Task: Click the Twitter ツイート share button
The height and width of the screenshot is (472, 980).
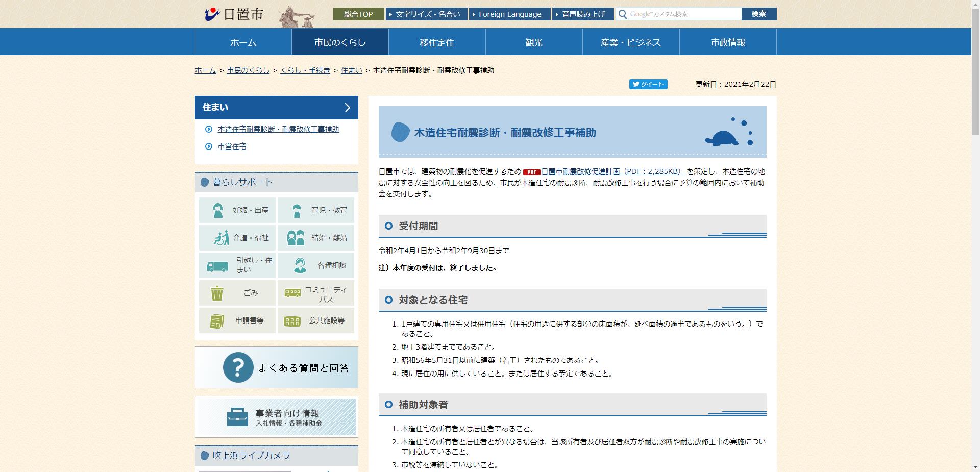Action: [648, 84]
